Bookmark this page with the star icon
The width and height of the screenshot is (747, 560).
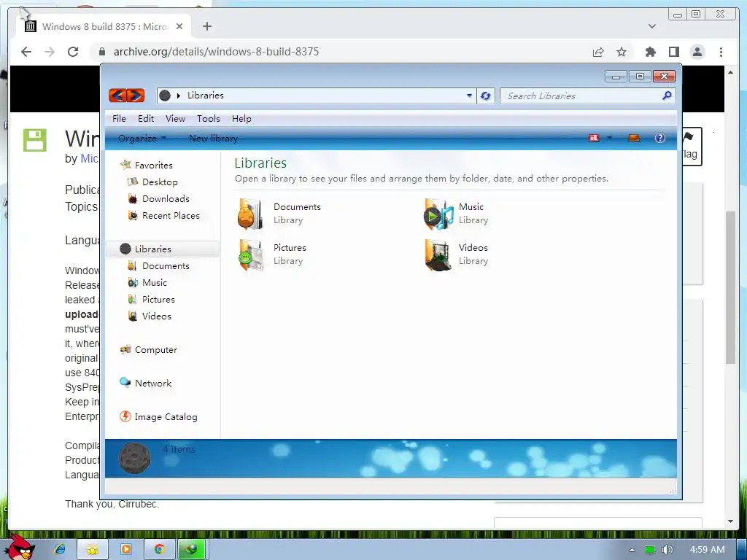622,52
